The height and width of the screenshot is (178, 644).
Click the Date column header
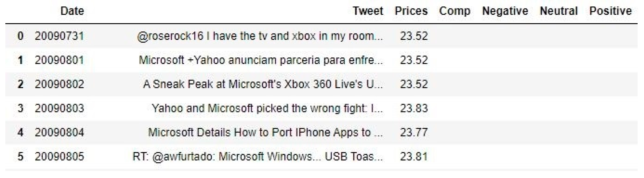click(x=72, y=11)
